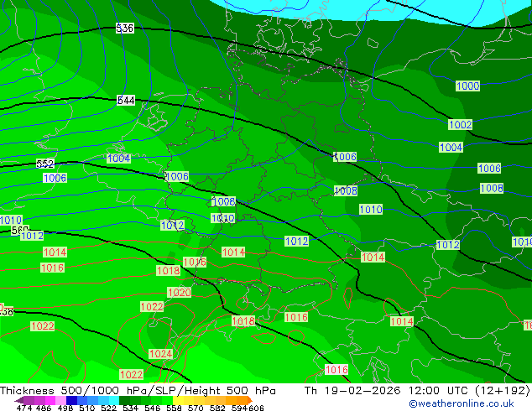Click the 544 height contour label
The width and height of the screenshot is (532, 411).
click(x=126, y=101)
